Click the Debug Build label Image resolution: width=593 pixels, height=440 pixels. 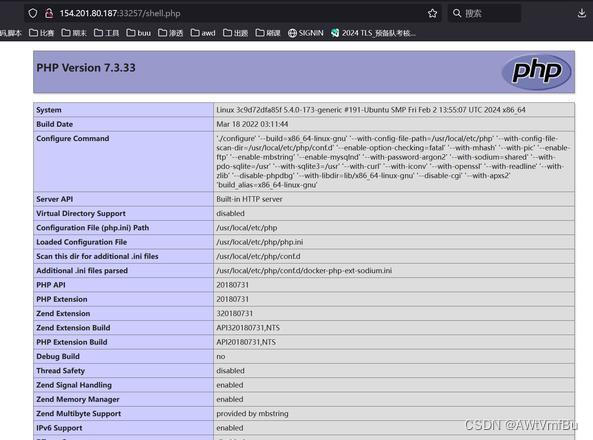pyautogui.click(x=58, y=356)
